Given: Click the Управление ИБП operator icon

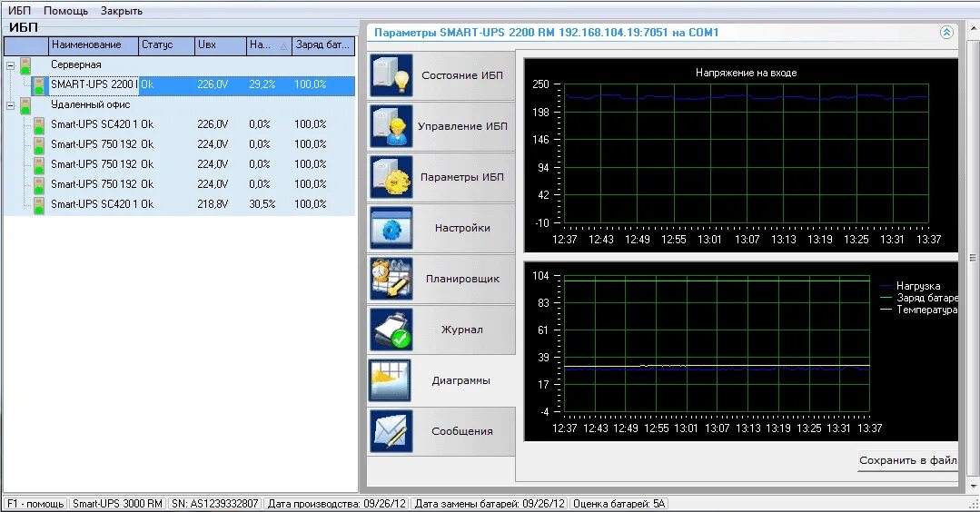Looking at the screenshot, I should (391, 126).
